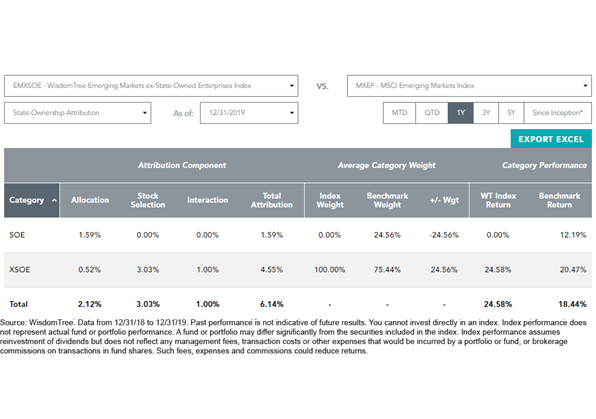Switch to the 3Y period
This screenshot has width=596, height=419.
point(486,113)
